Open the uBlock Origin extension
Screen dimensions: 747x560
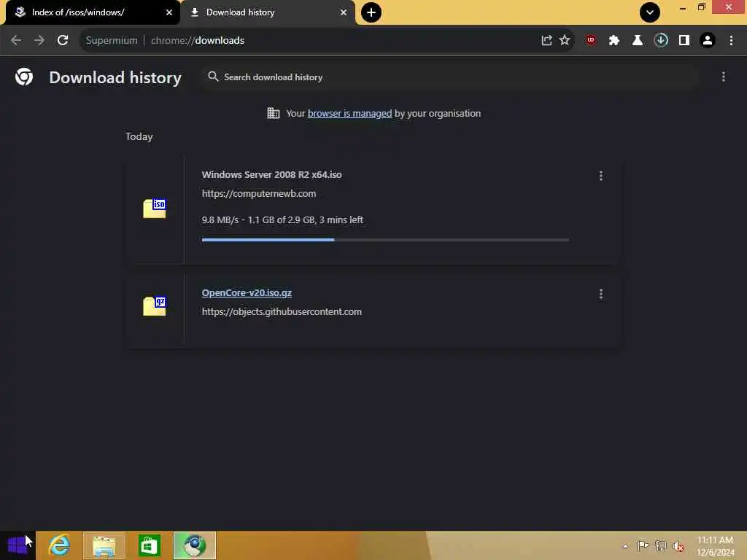click(591, 41)
